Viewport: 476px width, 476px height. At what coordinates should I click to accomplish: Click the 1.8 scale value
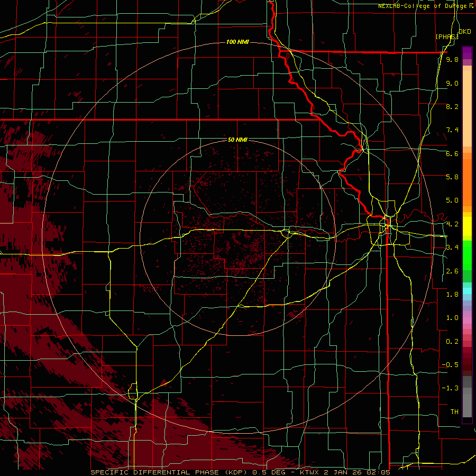pyautogui.click(x=452, y=295)
